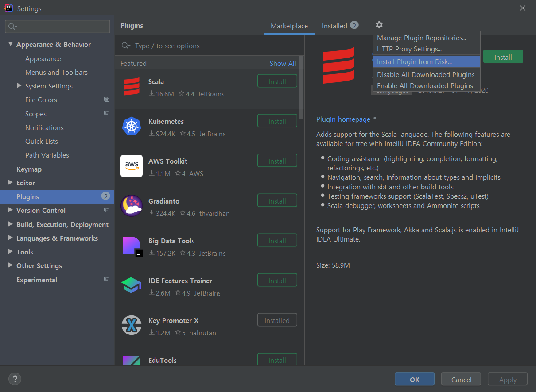Click the settings search magnifier icon

pyautogui.click(x=12, y=27)
